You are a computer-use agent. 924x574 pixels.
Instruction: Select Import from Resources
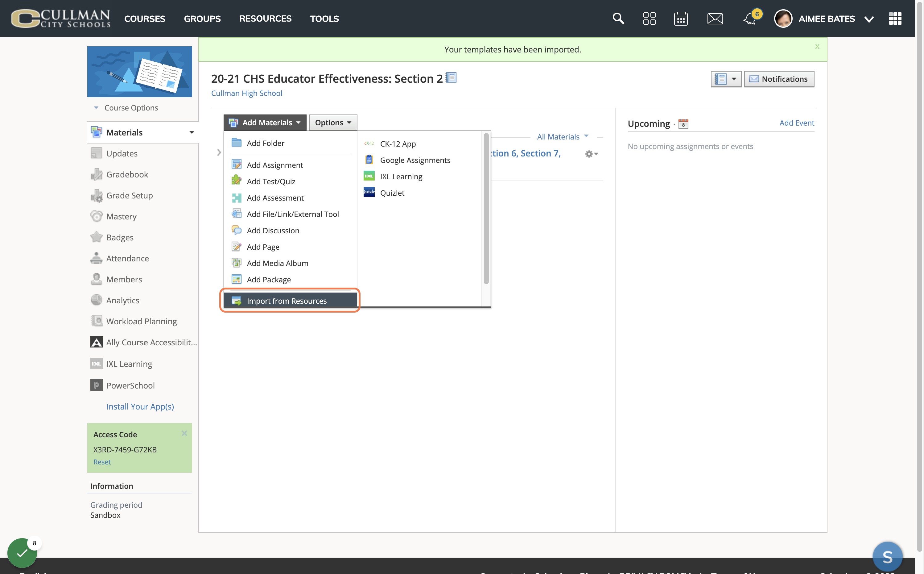coord(290,300)
